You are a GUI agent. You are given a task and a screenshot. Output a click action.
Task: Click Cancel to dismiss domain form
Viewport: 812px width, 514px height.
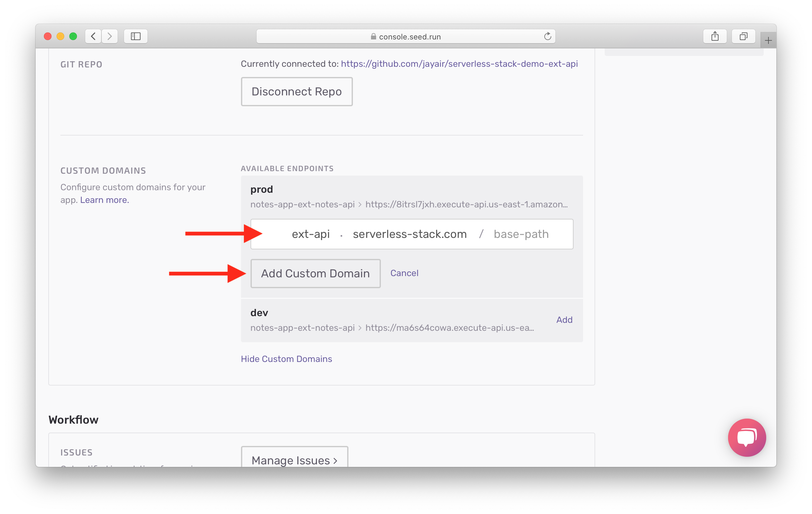[405, 273]
